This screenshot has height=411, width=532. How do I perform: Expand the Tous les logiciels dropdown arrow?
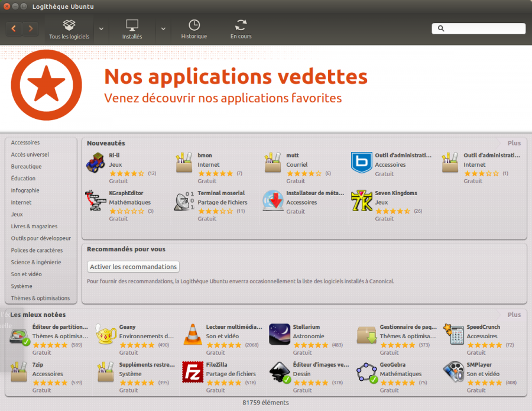point(101,29)
